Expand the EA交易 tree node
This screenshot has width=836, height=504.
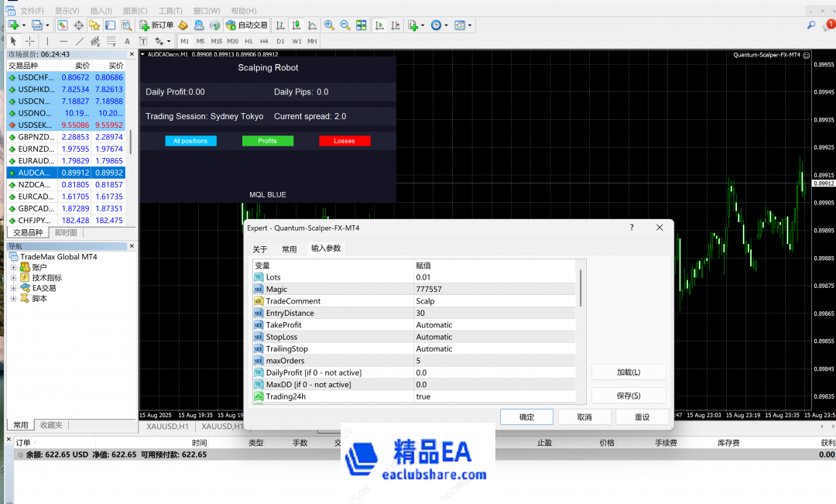(x=13, y=288)
